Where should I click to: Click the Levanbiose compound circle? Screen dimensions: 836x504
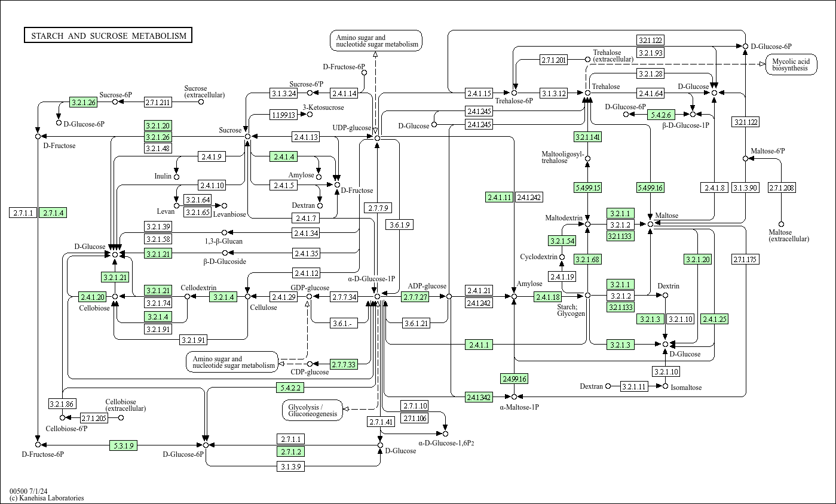pyautogui.click(x=225, y=206)
